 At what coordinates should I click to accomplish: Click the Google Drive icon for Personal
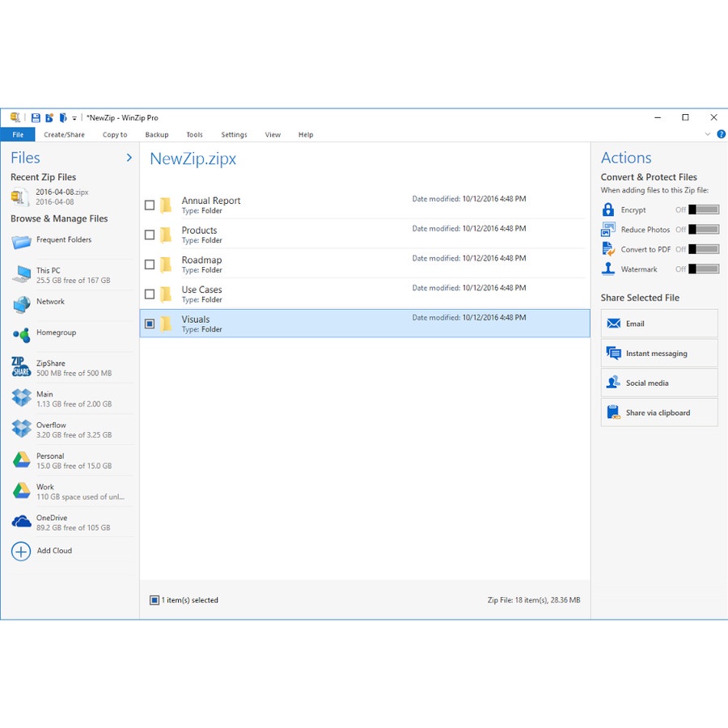point(21,459)
